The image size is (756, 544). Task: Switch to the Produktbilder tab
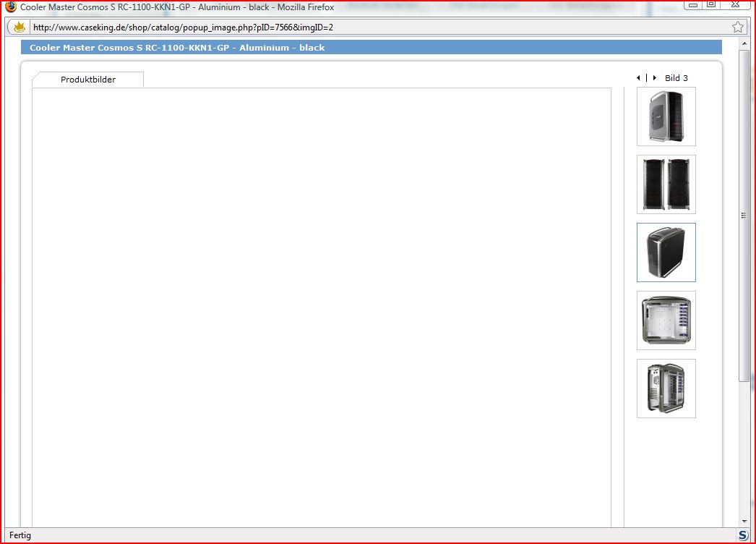tap(87, 80)
